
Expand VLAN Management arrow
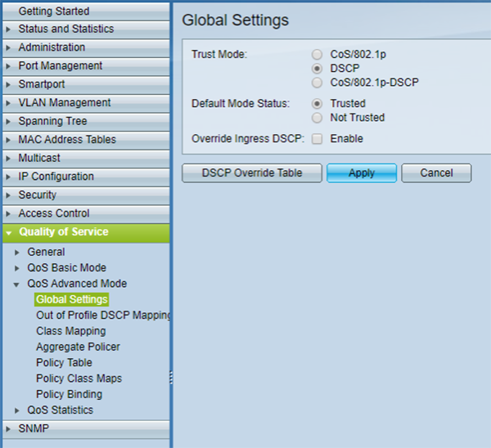point(8,103)
